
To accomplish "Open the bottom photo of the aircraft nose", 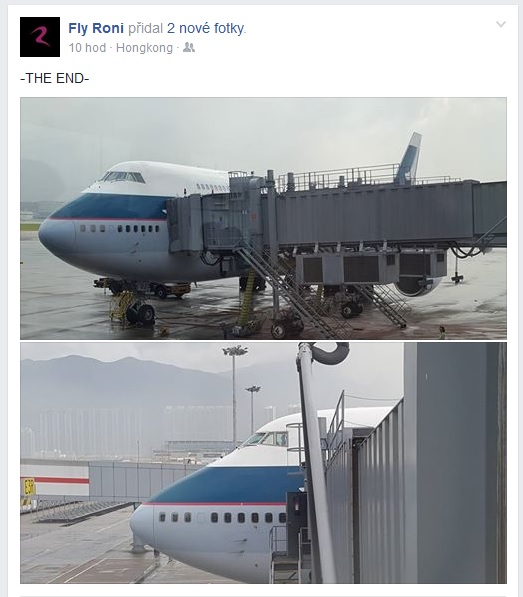I will point(263,463).
